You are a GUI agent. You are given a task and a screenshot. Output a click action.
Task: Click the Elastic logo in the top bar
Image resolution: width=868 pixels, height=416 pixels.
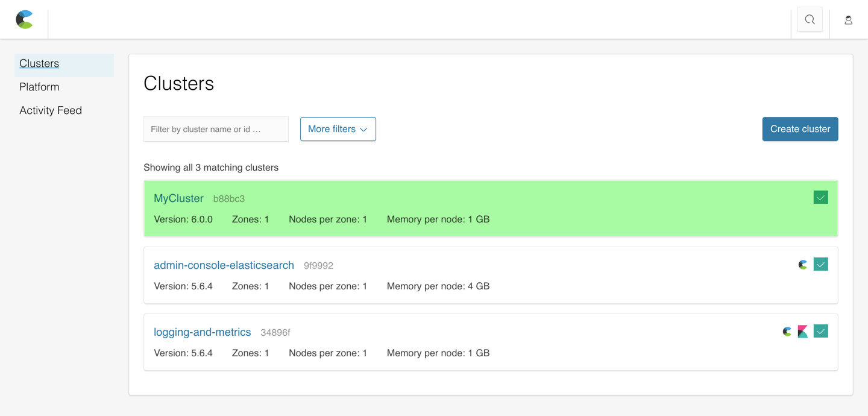[x=24, y=19]
